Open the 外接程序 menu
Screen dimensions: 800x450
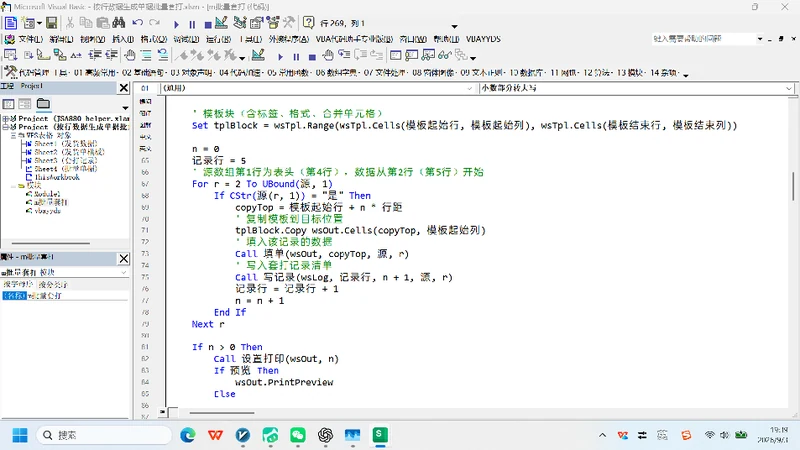pyautogui.click(x=289, y=39)
